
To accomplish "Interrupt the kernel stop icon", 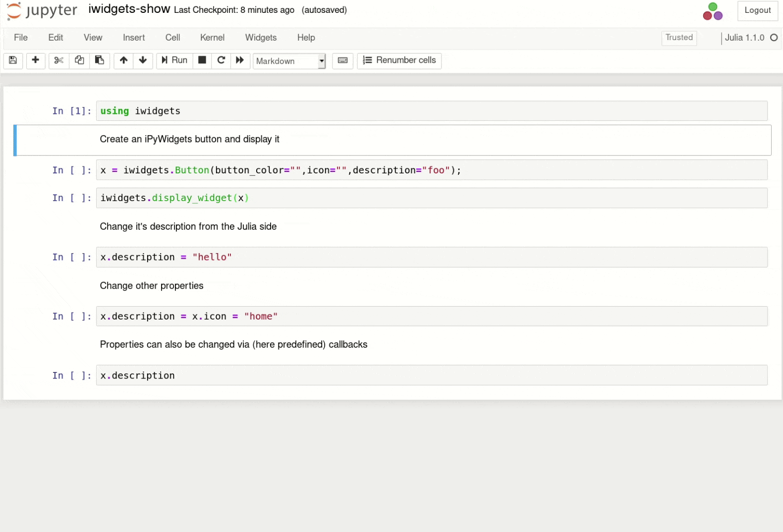I will [x=202, y=60].
